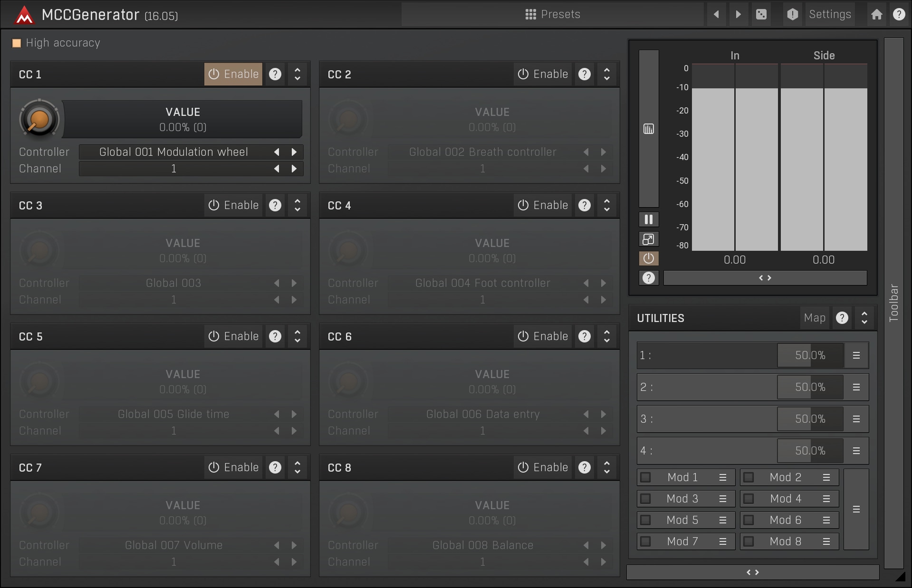Viewport: 912px width, 588px height.
Task: Select previous CC 1 channel arrow
Action: 277,169
